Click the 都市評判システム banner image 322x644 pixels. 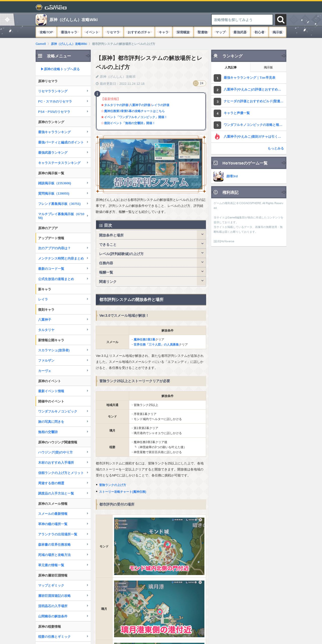click(151, 164)
